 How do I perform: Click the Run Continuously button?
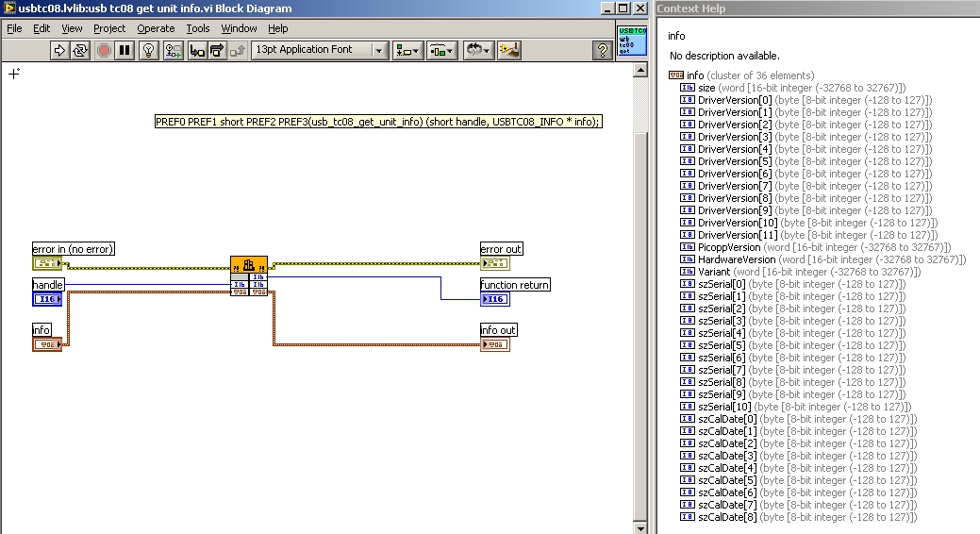(x=80, y=50)
